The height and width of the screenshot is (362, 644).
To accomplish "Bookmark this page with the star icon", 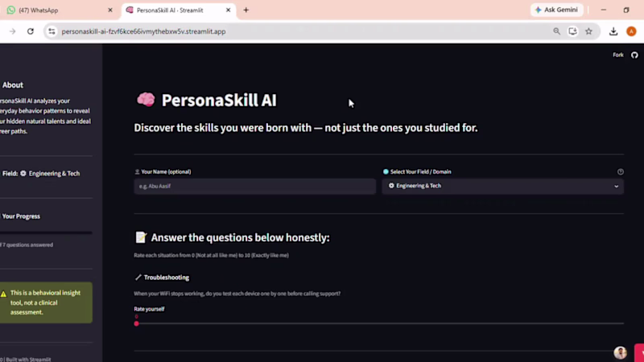I will pos(588,31).
